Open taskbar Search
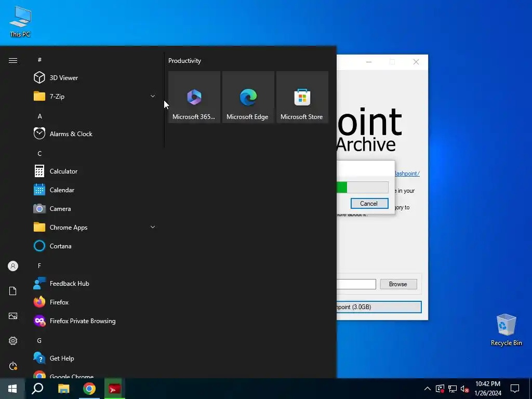532x399 pixels. 37,389
